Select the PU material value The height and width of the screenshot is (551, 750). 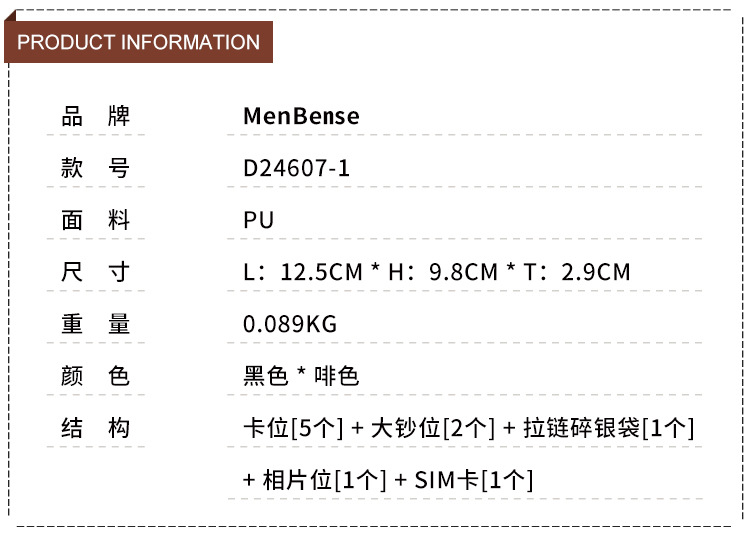click(259, 220)
